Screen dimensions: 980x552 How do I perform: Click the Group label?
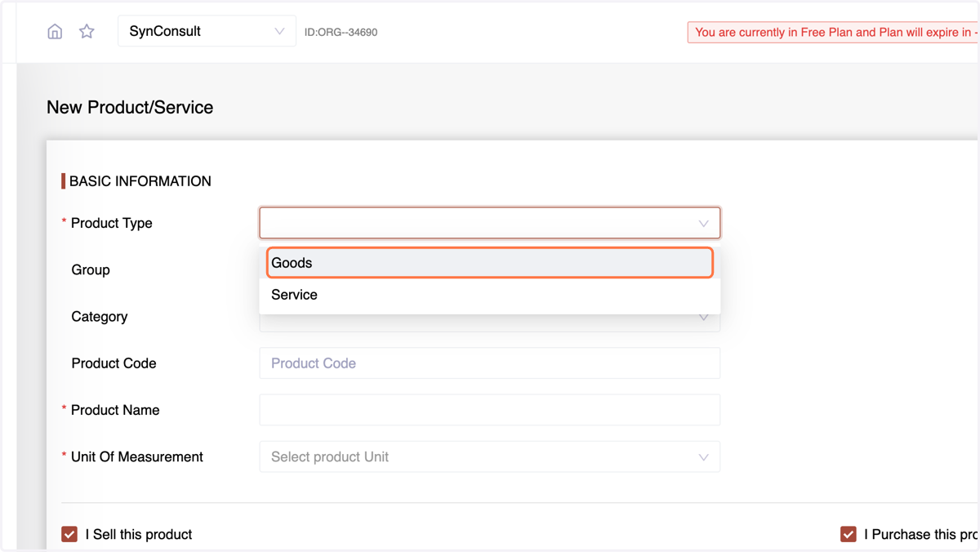[91, 269]
